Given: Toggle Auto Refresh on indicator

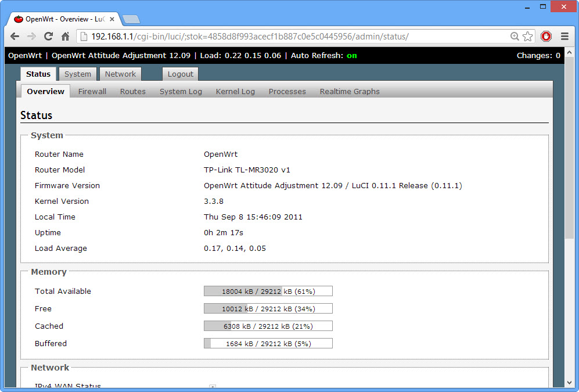Looking at the screenshot, I should pyautogui.click(x=351, y=55).
